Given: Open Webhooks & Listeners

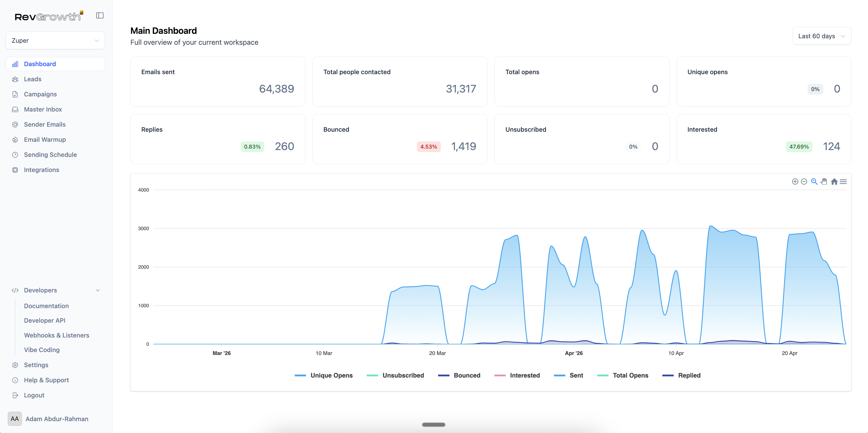Looking at the screenshot, I should click(57, 335).
